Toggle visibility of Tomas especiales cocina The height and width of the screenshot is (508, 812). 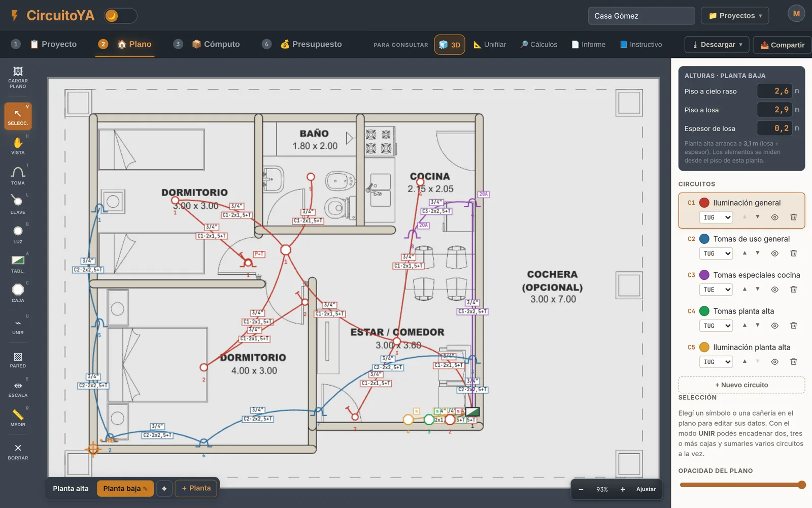point(774,289)
